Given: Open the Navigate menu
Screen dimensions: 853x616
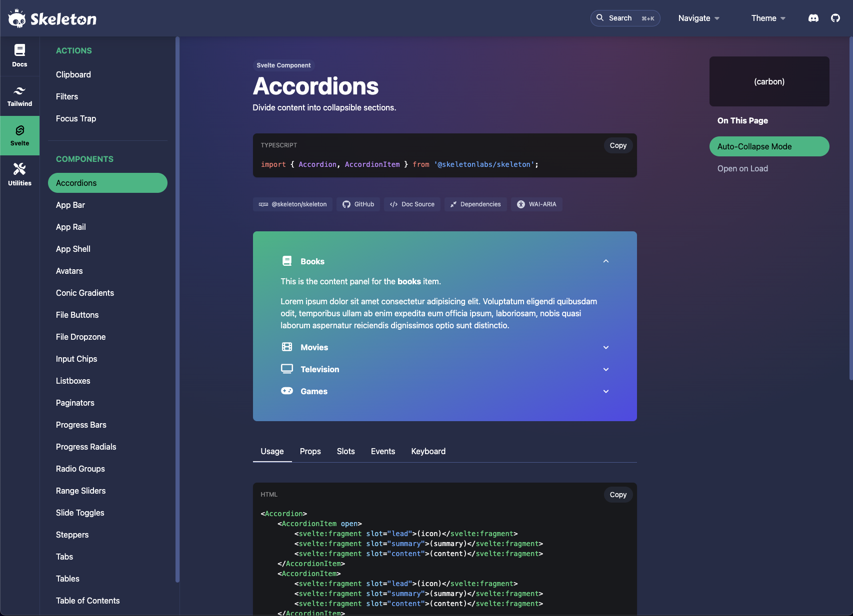Looking at the screenshot, I should pos(698,18).
